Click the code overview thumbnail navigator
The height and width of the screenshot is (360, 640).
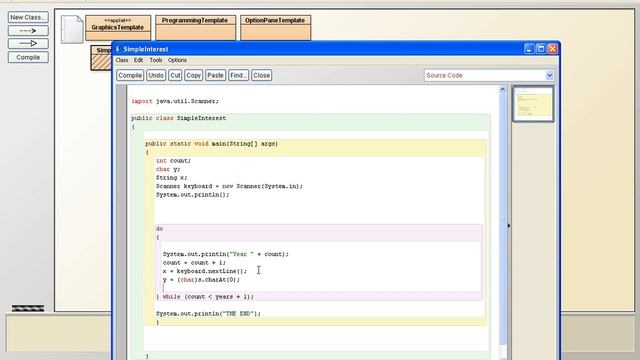tap(533, 104)
